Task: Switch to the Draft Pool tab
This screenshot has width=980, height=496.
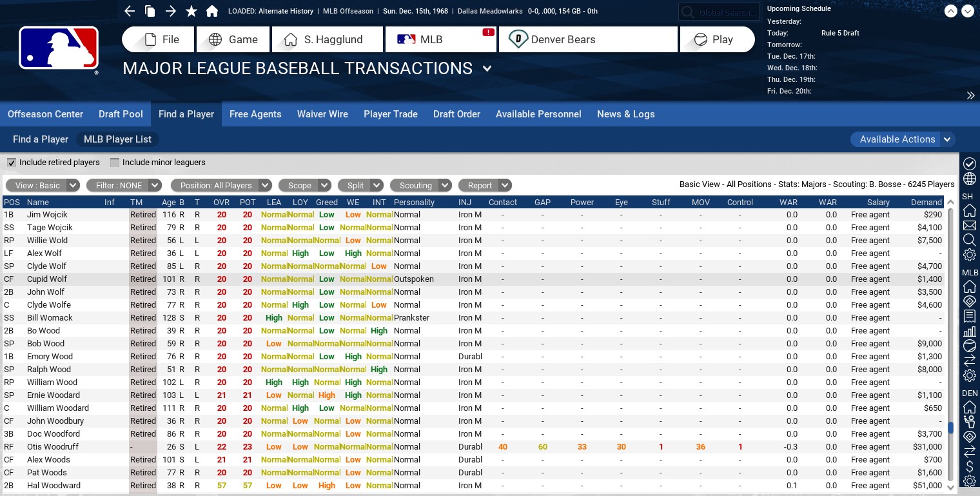Action: [121, 114]
